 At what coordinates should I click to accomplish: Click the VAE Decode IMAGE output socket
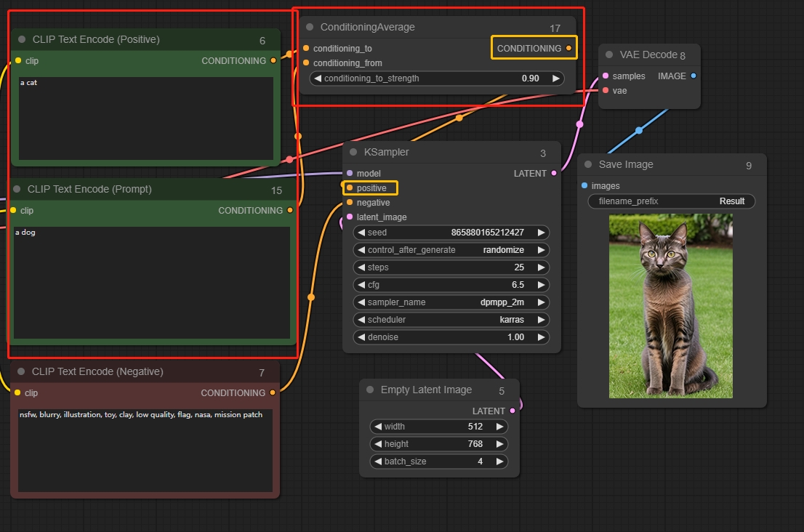pyautogui.click(x=694, y=76)
